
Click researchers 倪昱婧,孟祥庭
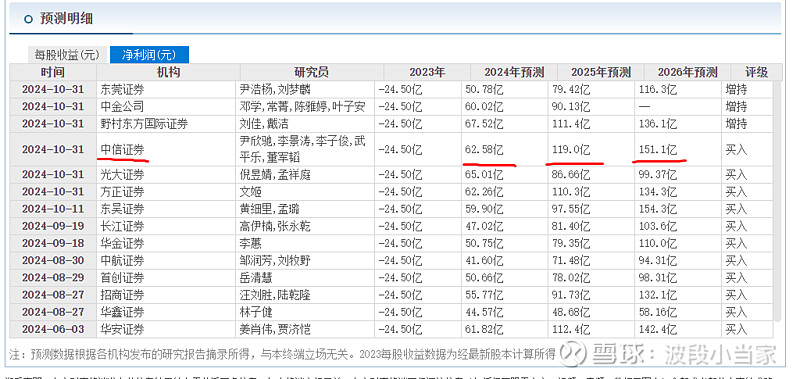pos(275,174)
